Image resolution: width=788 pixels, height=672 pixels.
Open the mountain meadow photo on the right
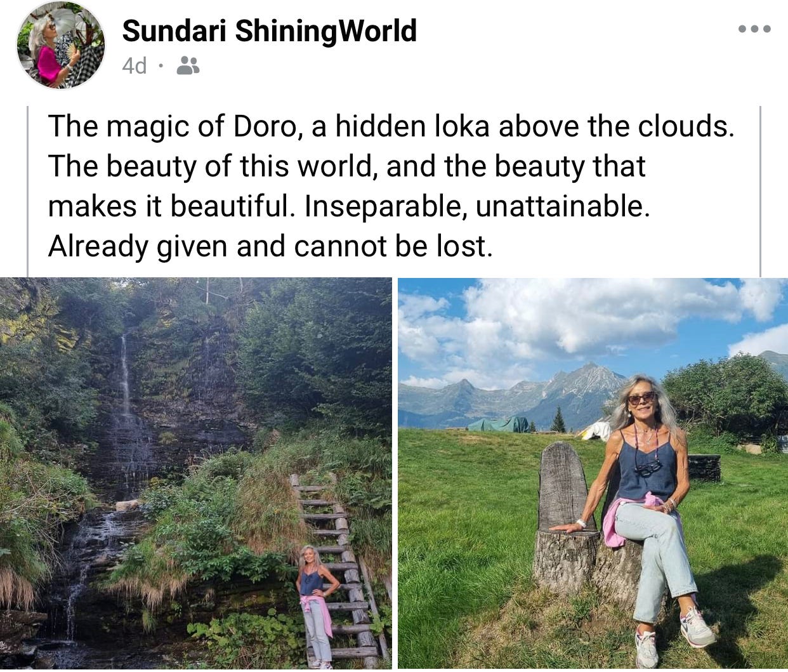click(593, 473)
